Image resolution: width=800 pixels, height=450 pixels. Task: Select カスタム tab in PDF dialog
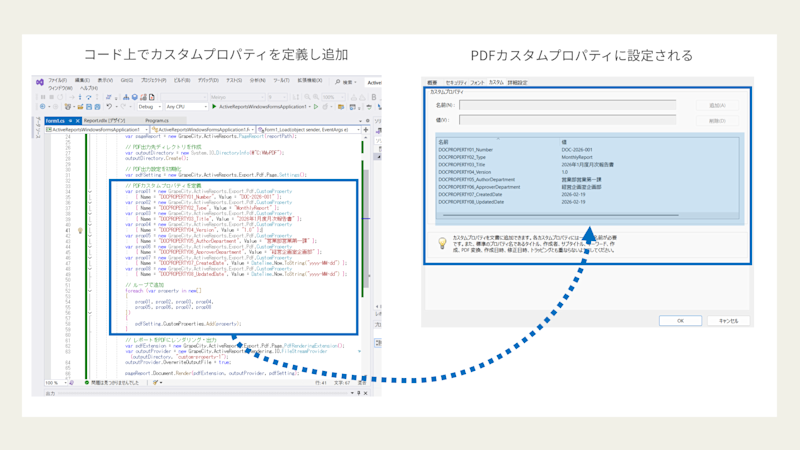(x=496, y=82)
